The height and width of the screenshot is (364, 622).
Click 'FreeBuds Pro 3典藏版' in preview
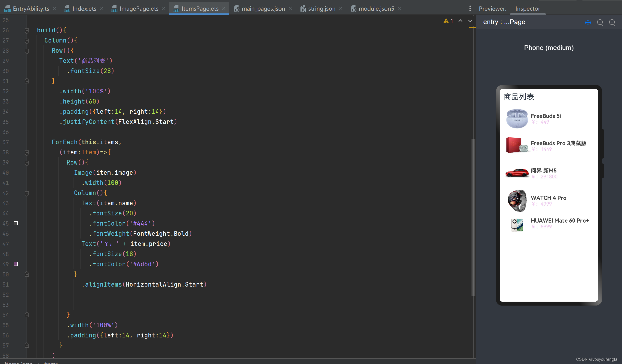[559, 143]
